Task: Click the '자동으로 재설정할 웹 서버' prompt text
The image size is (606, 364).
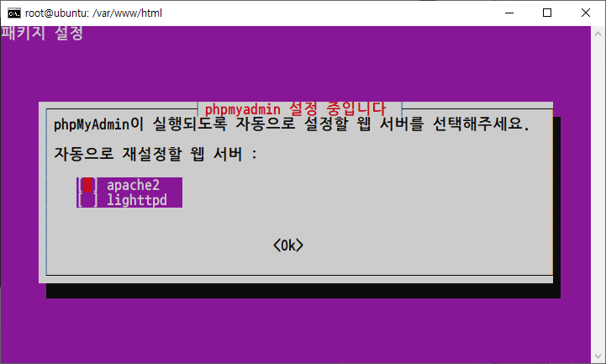Action: point(155,154)
